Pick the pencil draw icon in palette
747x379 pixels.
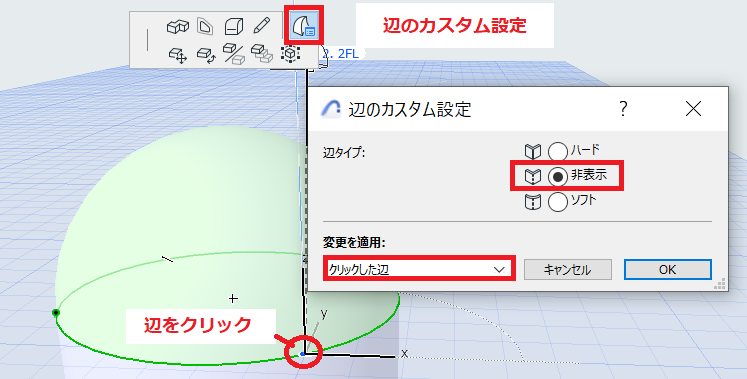pos(261,26)
